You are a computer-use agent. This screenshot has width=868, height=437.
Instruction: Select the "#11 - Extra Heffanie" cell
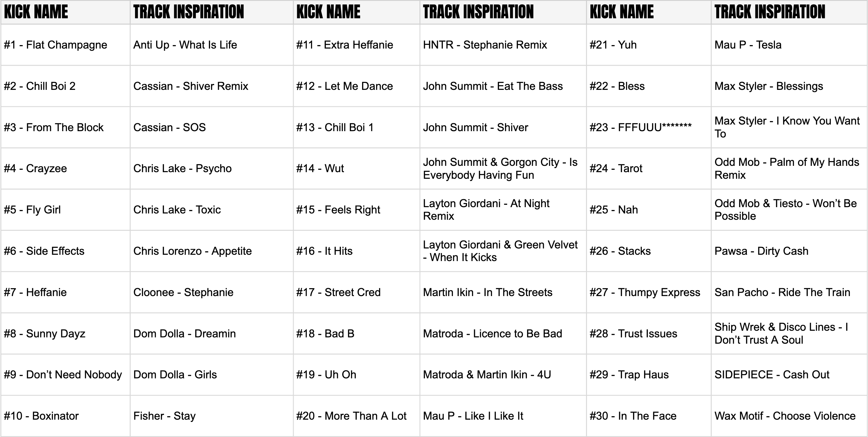[344, 45]
